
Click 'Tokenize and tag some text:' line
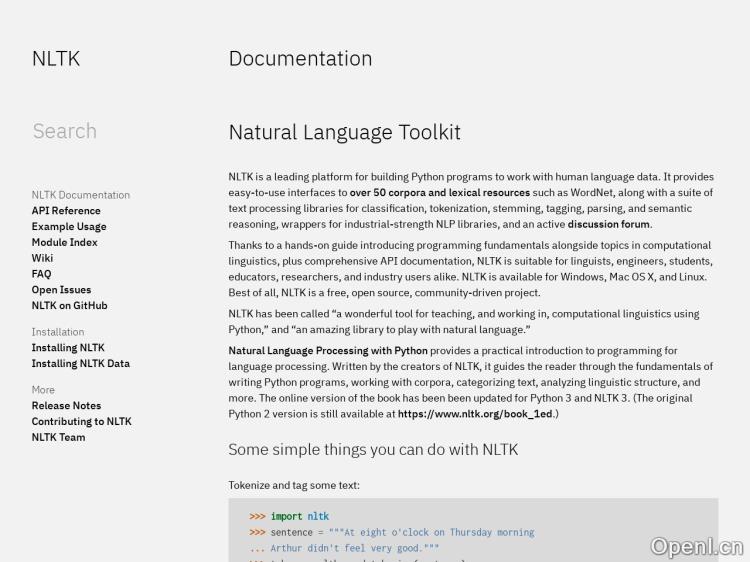pos(294,485)
